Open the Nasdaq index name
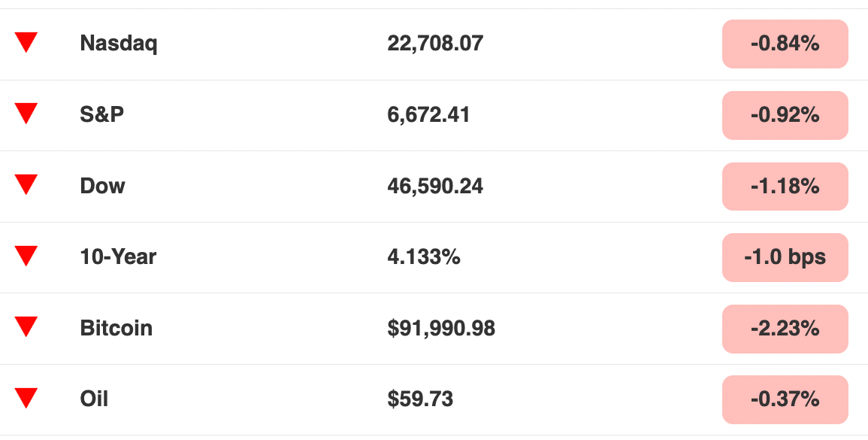This screenshot has width=868, height=440. click(119, 43)
